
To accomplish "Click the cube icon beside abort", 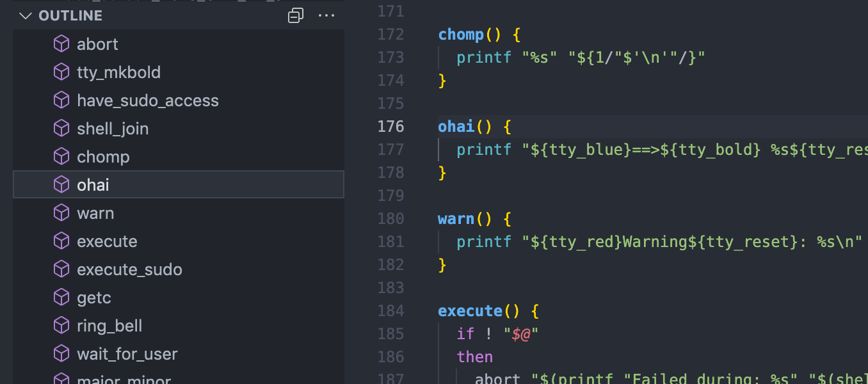I will tap(61, 44).
